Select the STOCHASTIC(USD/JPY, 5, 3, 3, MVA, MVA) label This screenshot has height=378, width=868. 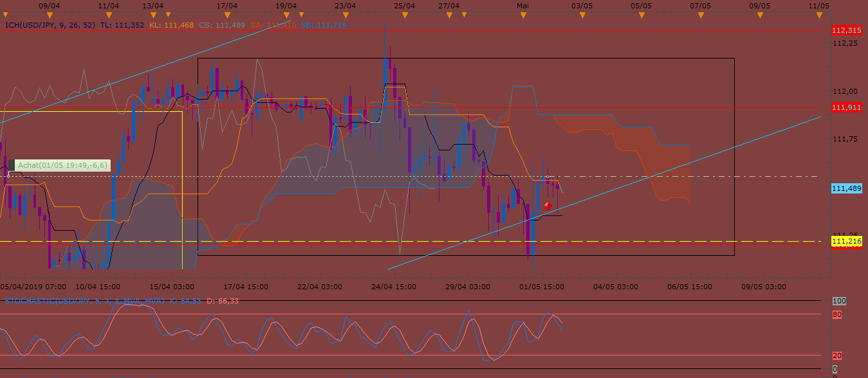85,300
